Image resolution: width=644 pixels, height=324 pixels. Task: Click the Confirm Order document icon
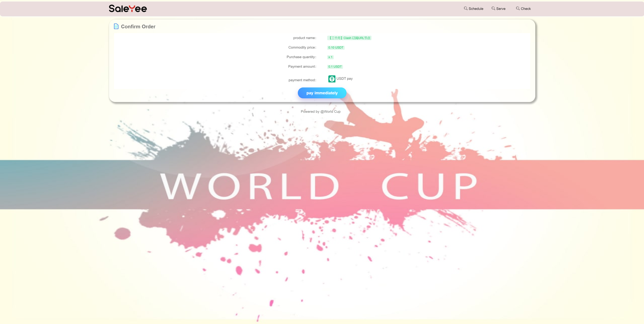(116, 26)
